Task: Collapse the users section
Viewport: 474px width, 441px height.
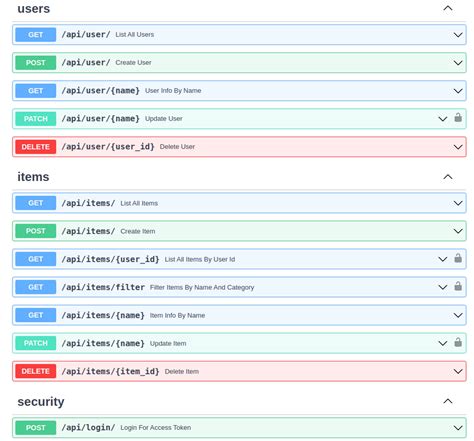Action: (x=448, y=8)
